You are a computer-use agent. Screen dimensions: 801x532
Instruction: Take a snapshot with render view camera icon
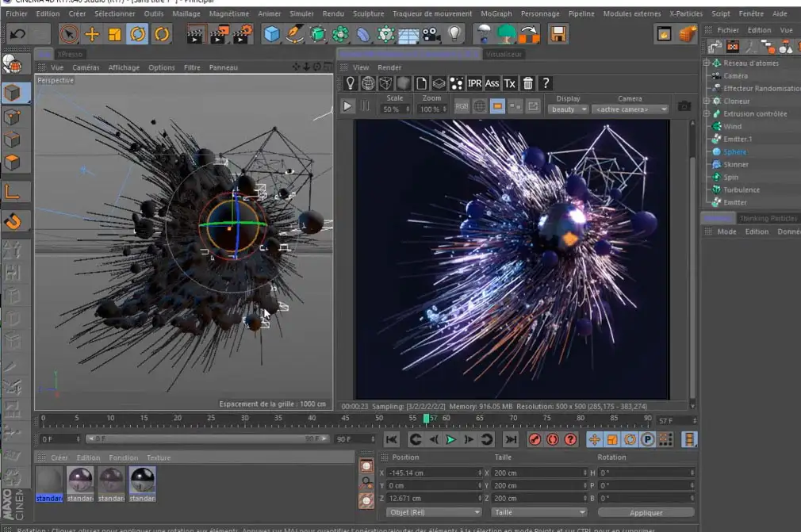pyautogui.click(x=684, y=106)
